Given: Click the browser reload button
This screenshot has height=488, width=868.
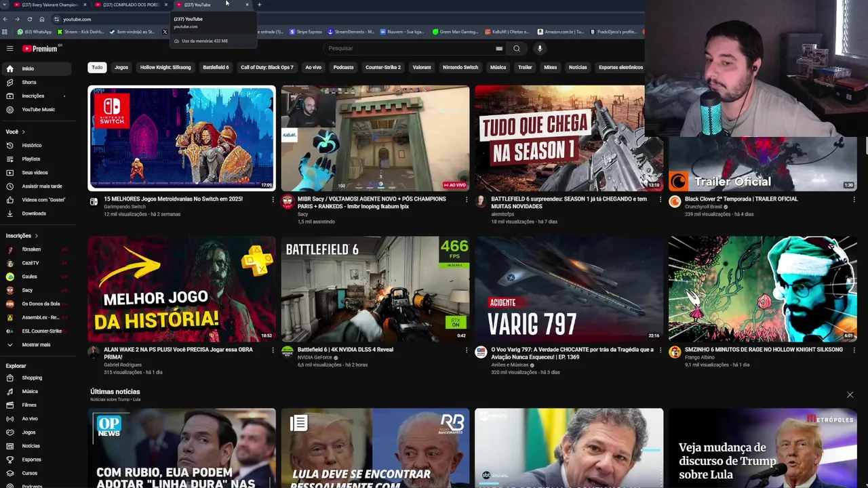Looking at the screenshot, I should click(x=29, y=19).
